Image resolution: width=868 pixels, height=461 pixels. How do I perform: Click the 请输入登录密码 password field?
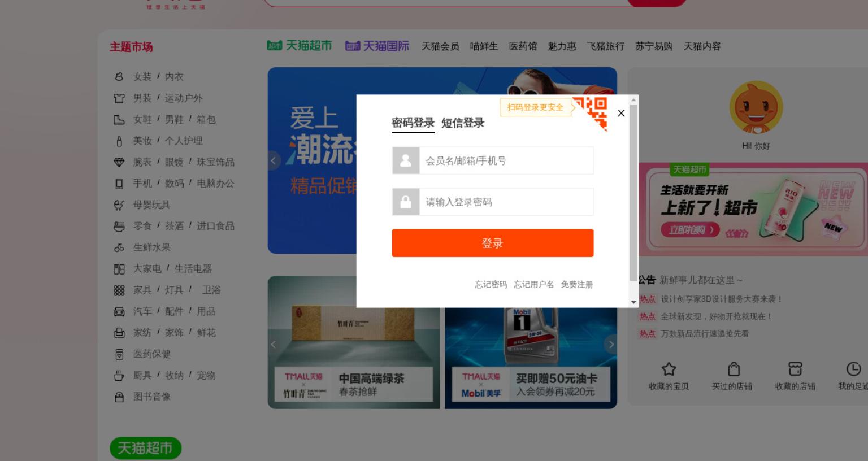(x=506, y=202)
